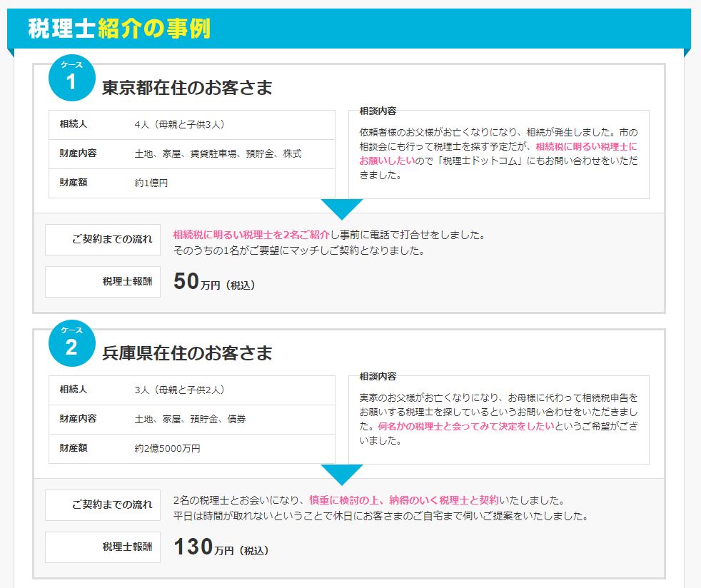Select the 東京都在住のお客さま heading
The height and width of the screenshot is (588, 701).
pyautogui.click(x=187, y=88)
